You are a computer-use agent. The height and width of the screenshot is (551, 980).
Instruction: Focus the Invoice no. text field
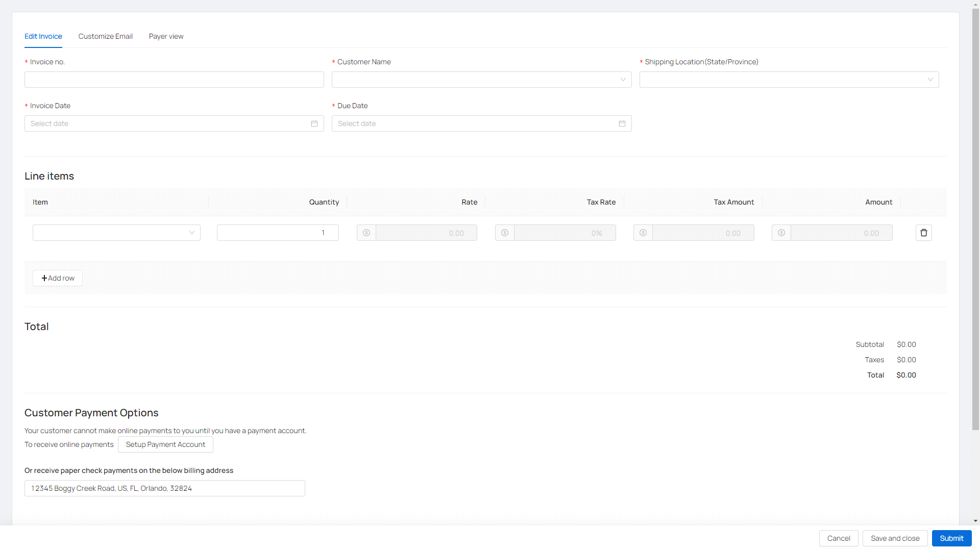tap(174, 80)
